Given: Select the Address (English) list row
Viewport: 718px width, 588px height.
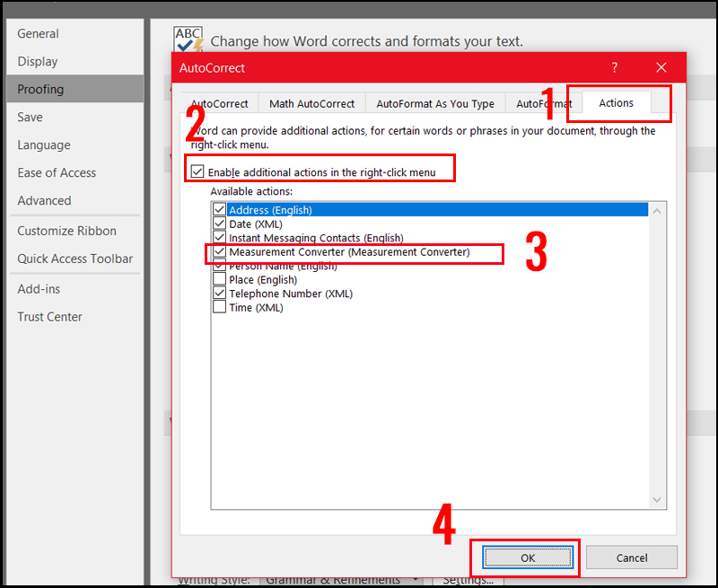Looking at the screenshot, I should tap(437, 210).
